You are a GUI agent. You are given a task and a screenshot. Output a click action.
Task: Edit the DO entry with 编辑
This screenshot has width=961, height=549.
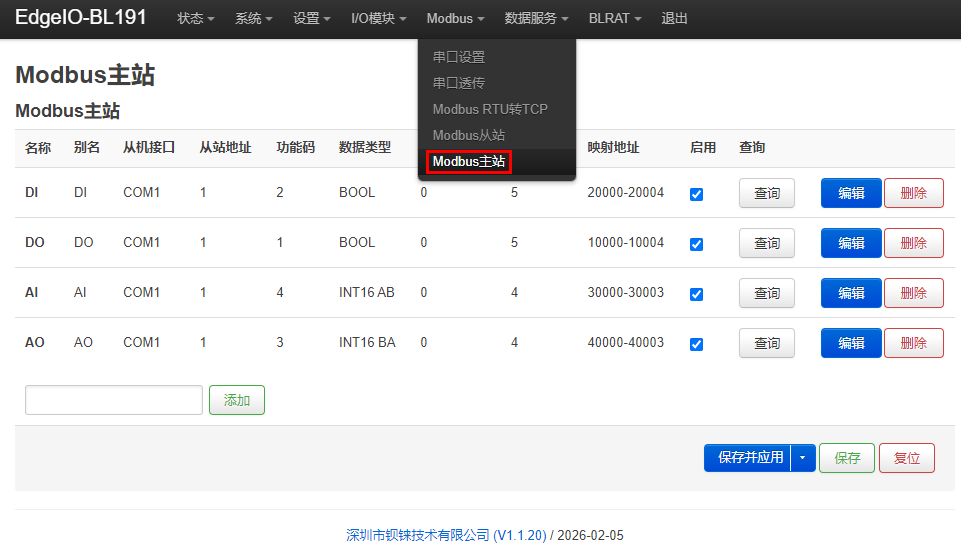click(x=851, y=243)
